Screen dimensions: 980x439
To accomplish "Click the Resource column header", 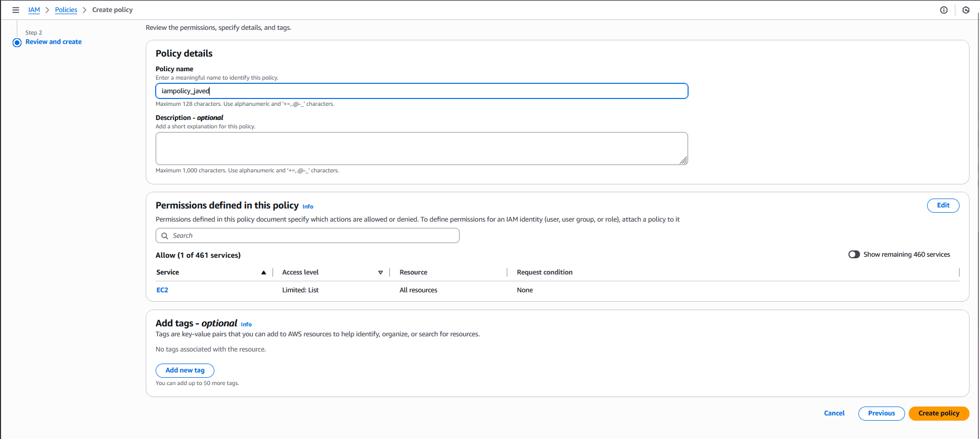I will click(413, 272).
